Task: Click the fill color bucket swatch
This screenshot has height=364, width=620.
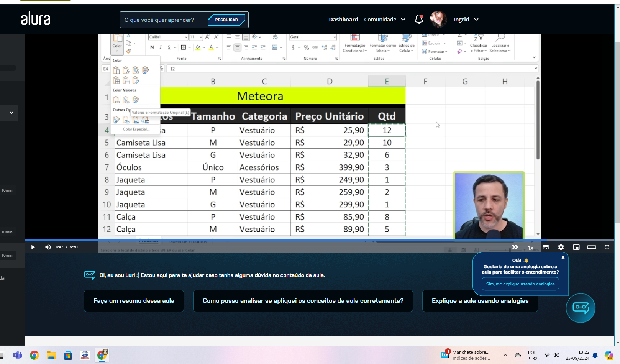Action: click(x=198, y=48)
